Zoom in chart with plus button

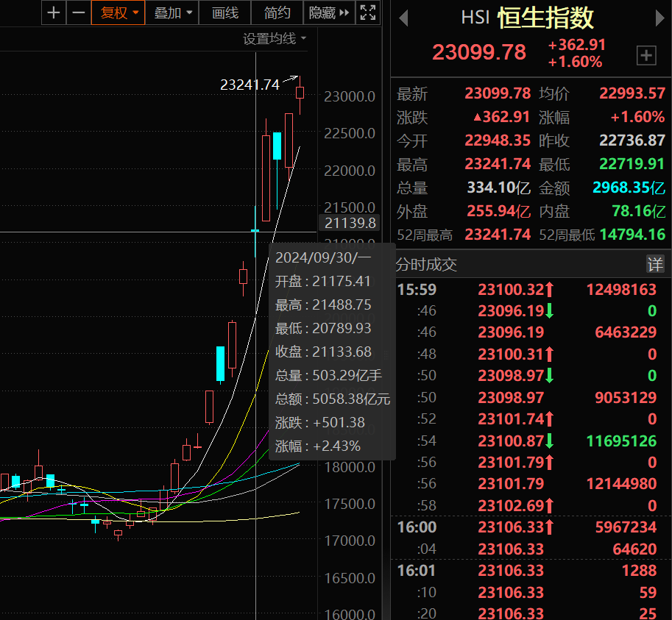[54, 13]
